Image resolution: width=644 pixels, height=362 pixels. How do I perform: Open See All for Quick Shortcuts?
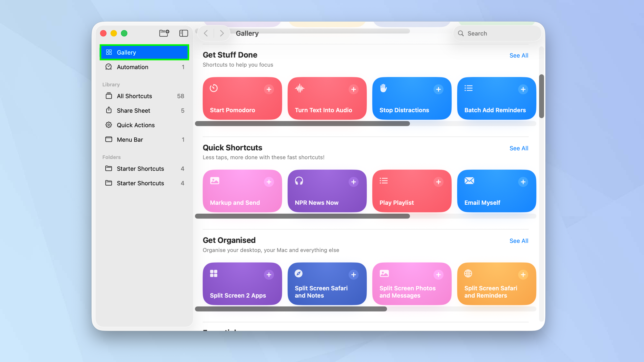pos(519,148)
